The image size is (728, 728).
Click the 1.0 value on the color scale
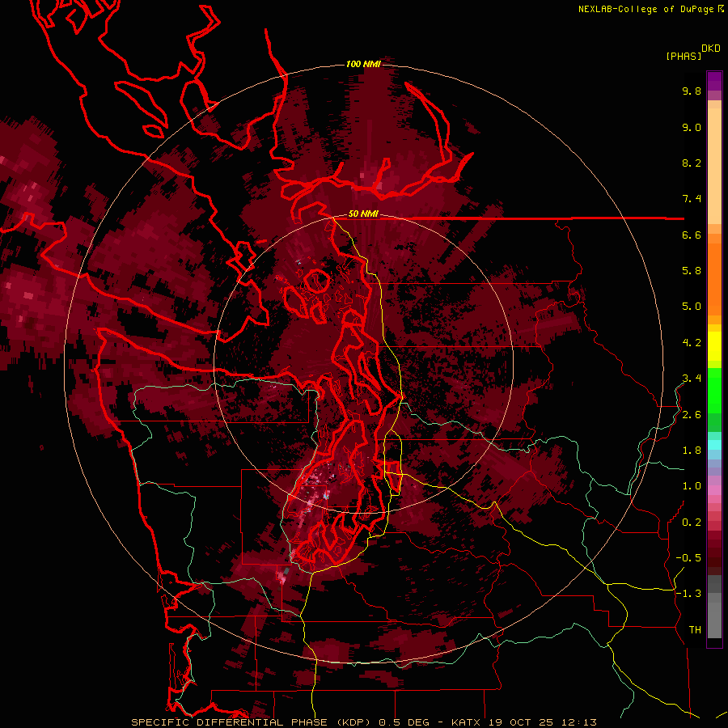tap(692, 487)
